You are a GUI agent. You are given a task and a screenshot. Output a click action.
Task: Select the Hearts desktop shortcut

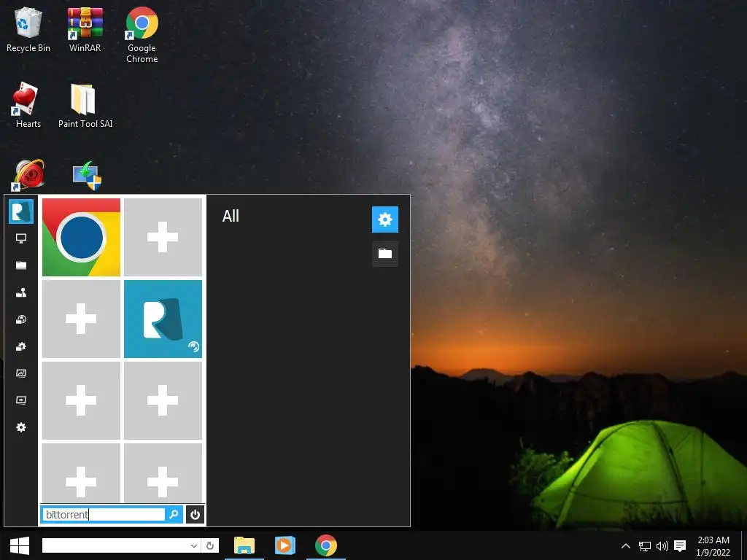point(28,105)
